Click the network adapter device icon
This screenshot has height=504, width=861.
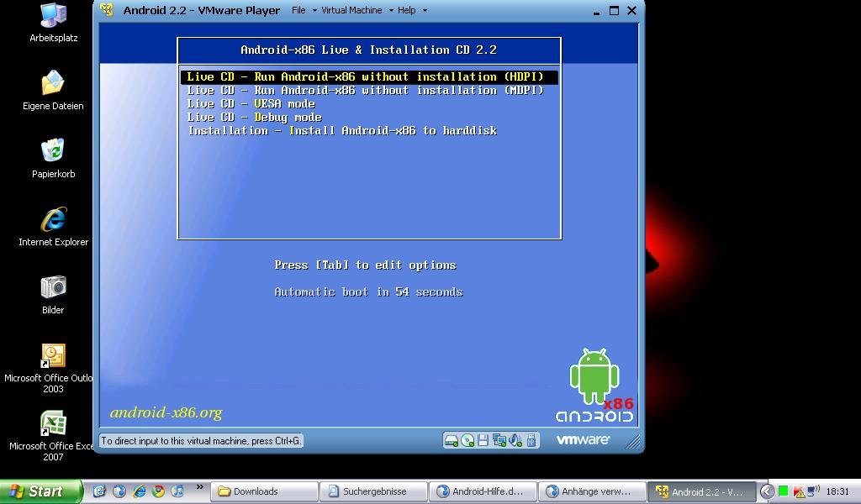click(499, 440)
